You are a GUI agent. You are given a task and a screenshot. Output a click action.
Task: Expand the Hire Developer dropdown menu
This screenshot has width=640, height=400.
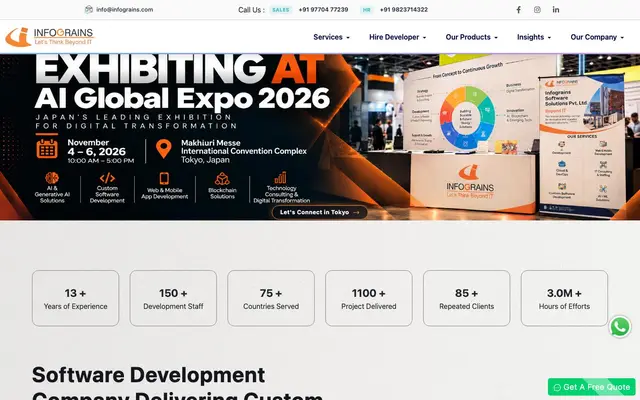click(398, 37)
